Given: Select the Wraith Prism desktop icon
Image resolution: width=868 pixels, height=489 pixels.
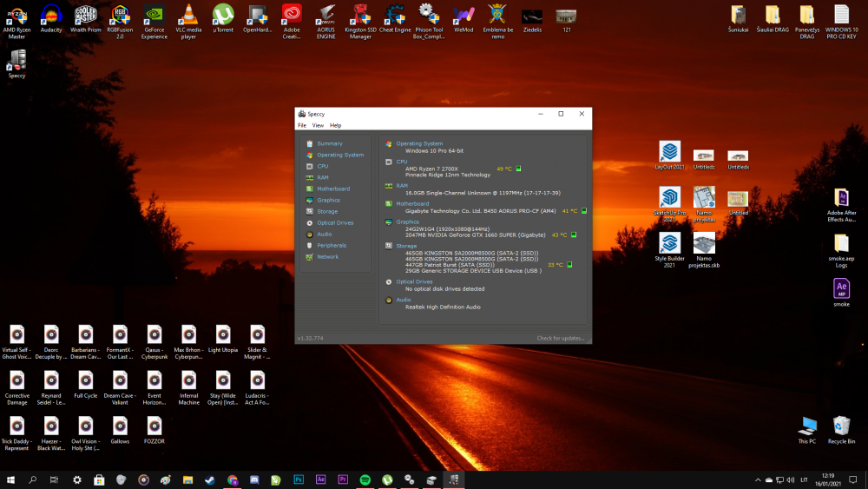Looking at the screenshot, I should (x=86, y=19).
